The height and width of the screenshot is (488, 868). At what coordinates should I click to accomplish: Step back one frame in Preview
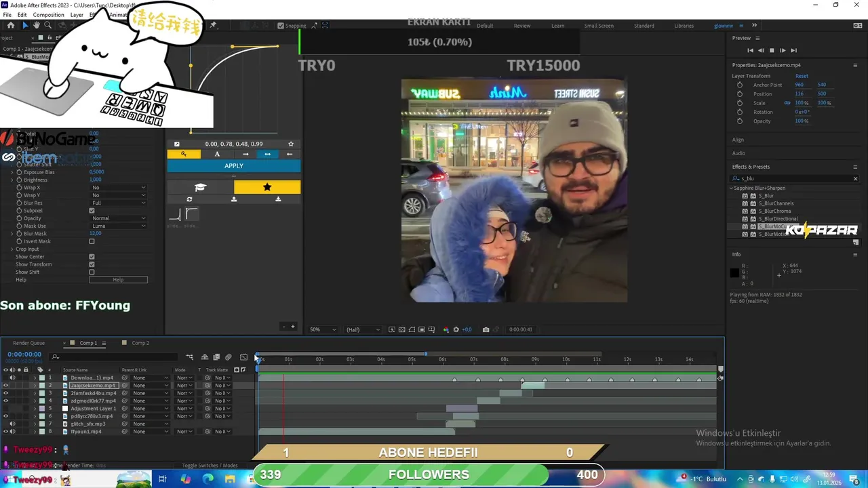click(761, 50)
